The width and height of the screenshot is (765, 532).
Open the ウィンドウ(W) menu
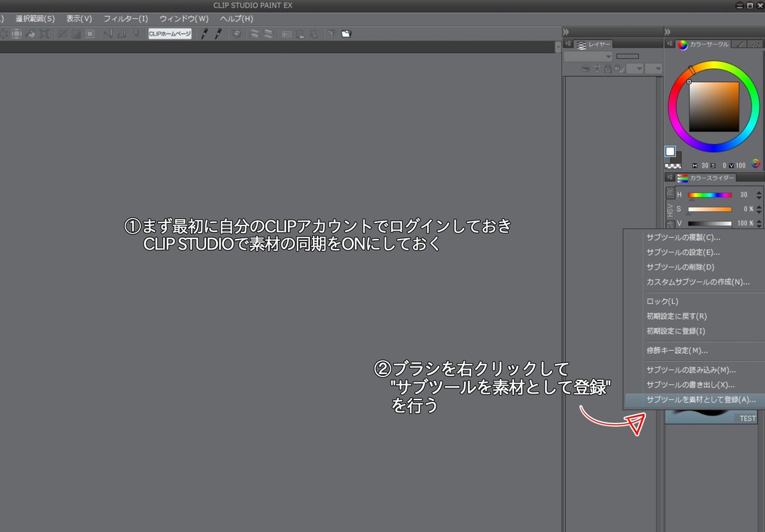tap(184, 18)
